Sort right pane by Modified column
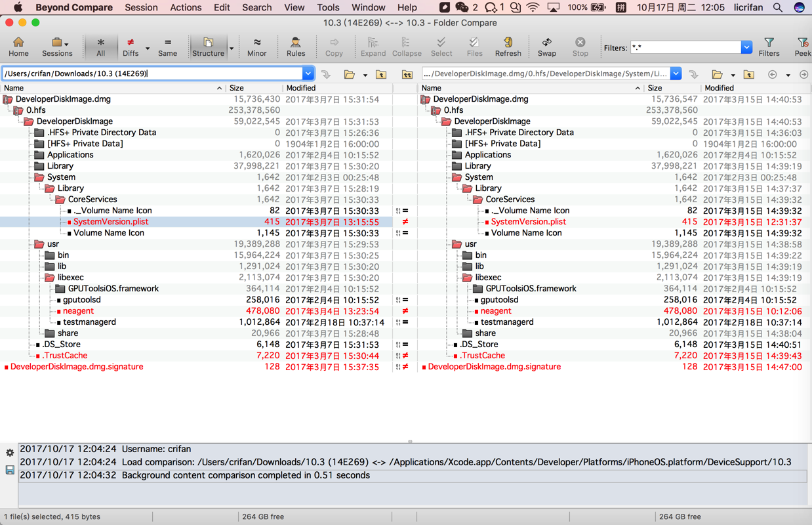Image resolution: width=812 pixels, height=525 pixels. [756, 88]
